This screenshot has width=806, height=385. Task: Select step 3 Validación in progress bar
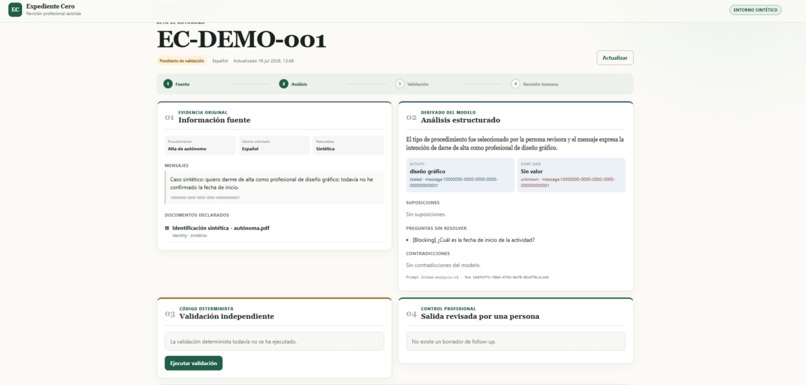click(412, 84)
